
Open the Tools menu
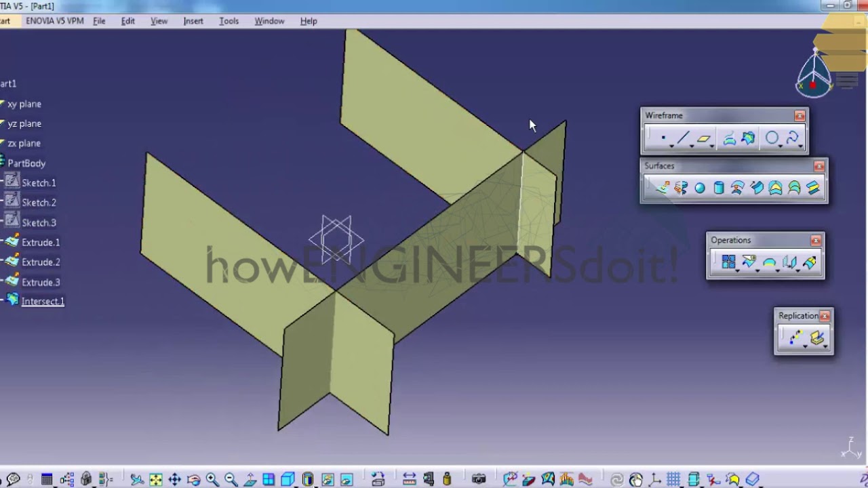point(229,21)
